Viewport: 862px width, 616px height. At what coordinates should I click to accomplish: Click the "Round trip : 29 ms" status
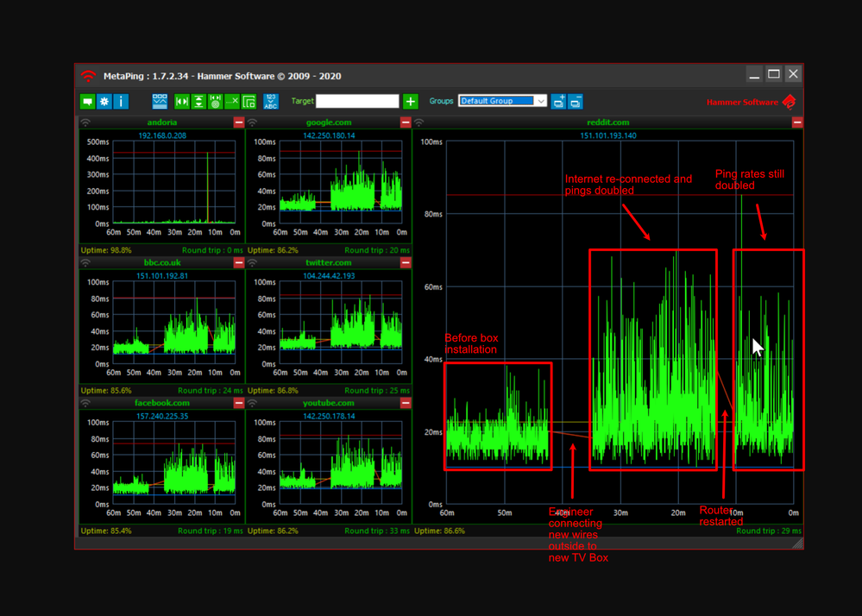tap(769, 531)
